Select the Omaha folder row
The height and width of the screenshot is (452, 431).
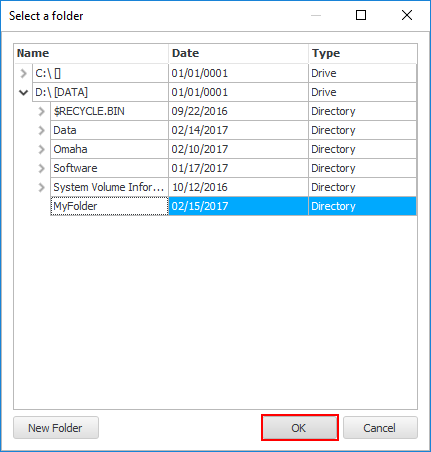233,149
